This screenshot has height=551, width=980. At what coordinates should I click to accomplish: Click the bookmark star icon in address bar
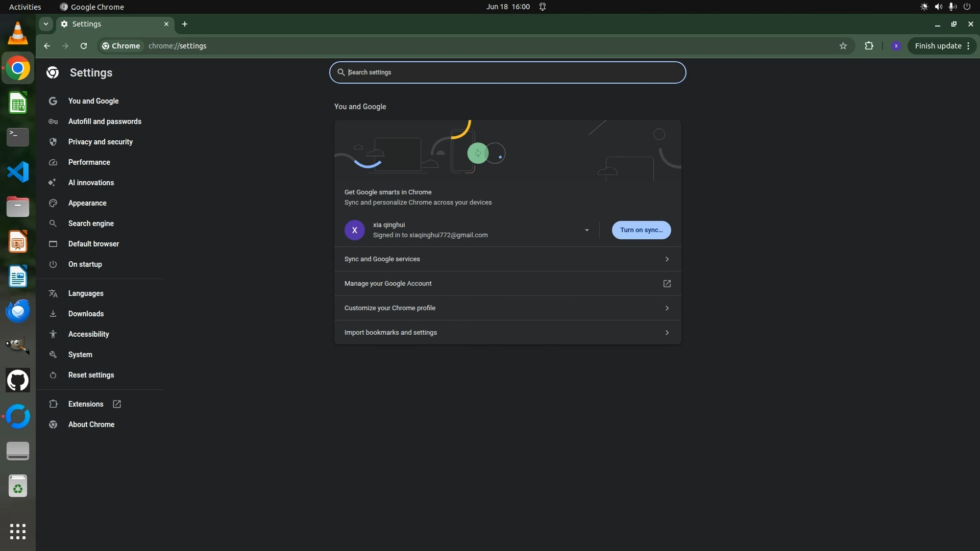pyautogui.click(x=843, y=46)
